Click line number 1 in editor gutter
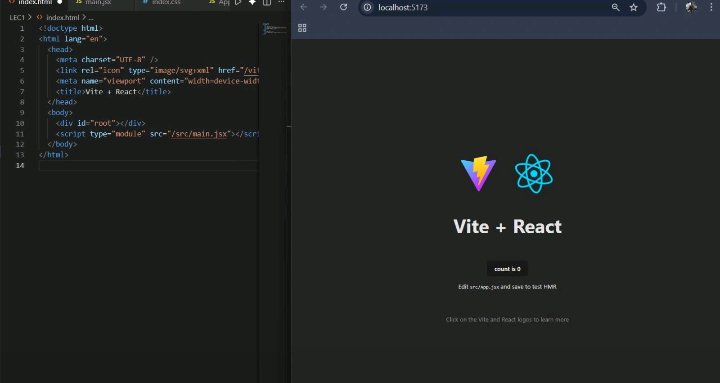Viewport: 720px width, 383px height. [22, 28]
